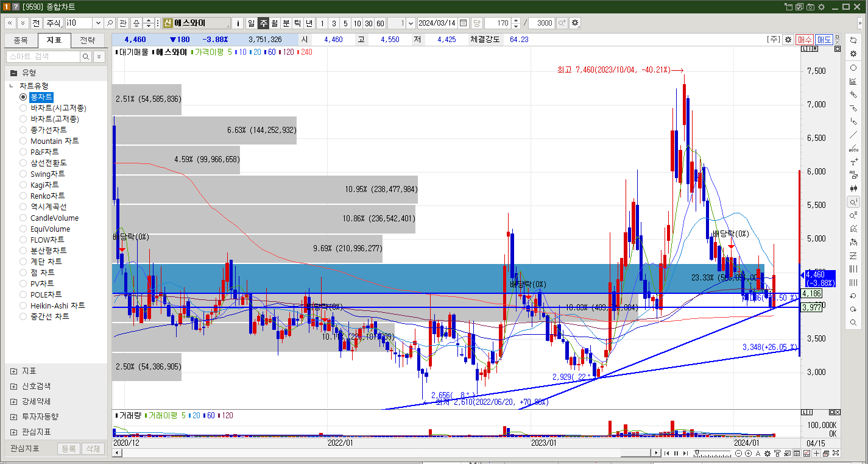Click the 30 interval button
This screenshot has height=464, width=868.
point(369,23)
